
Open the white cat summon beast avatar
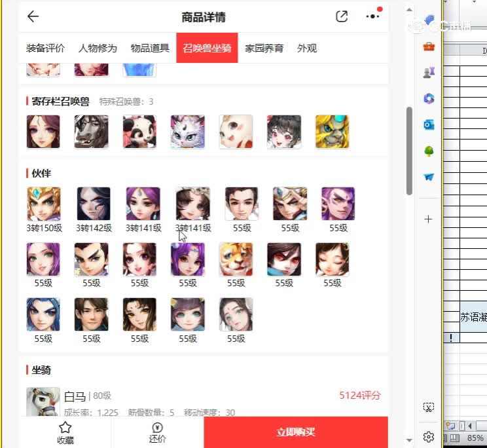click(188, 132)
